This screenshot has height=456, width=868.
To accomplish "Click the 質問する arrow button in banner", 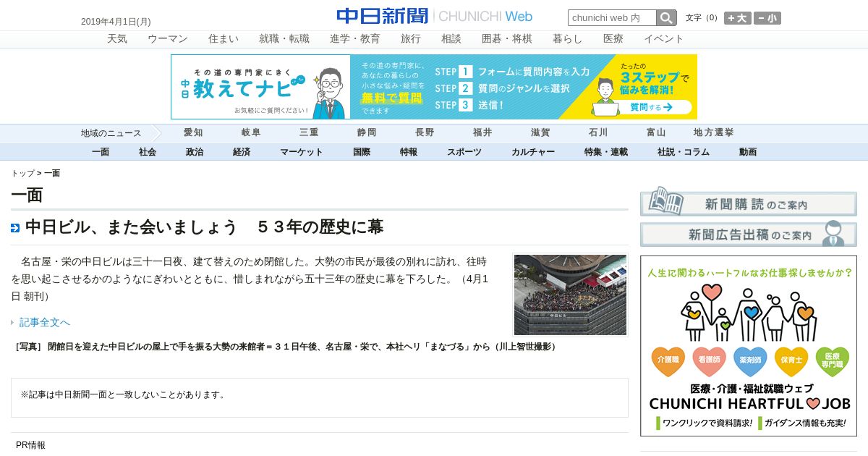I will click(x=650, y=107).
